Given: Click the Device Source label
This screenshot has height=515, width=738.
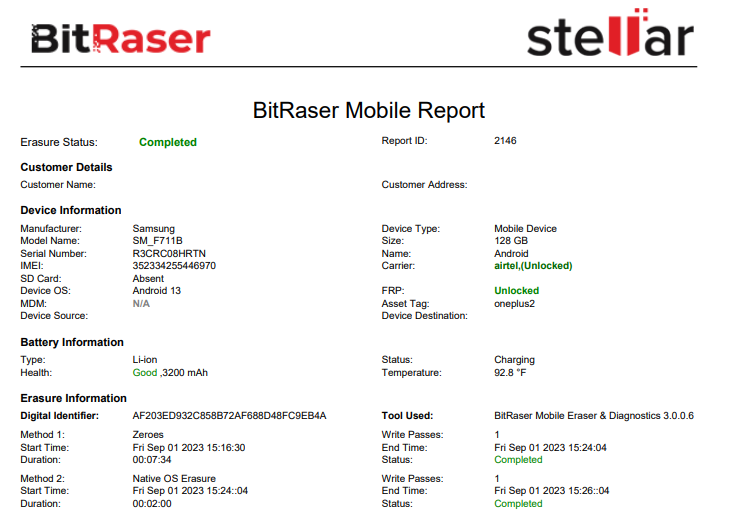Looking at the screenshot, I should pyautogui.click(x=54, y=316).
